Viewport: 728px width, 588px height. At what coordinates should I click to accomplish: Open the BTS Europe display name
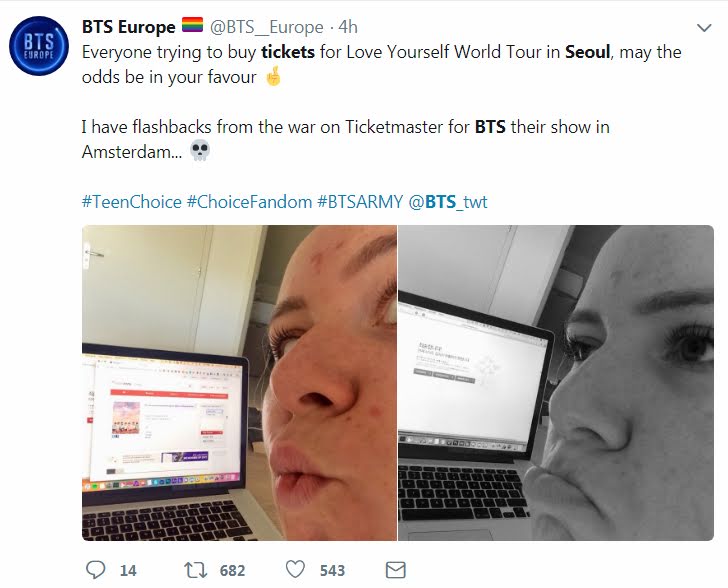click(x=129, y=27)
